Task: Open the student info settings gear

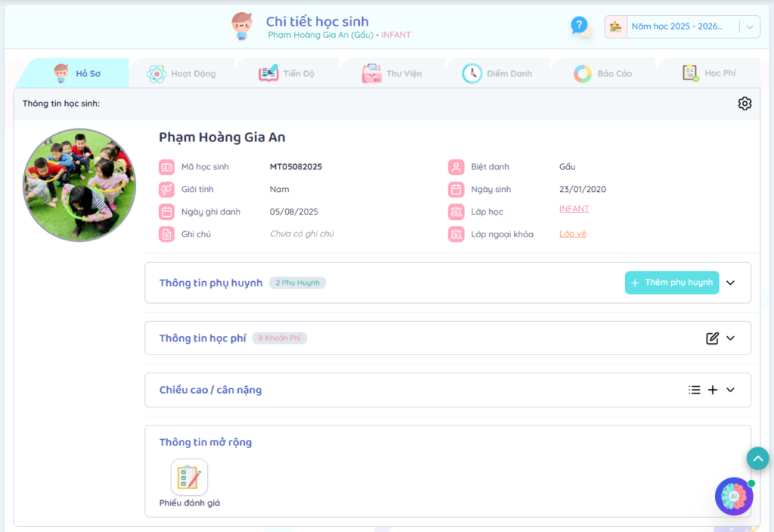Action: (745, 104)
